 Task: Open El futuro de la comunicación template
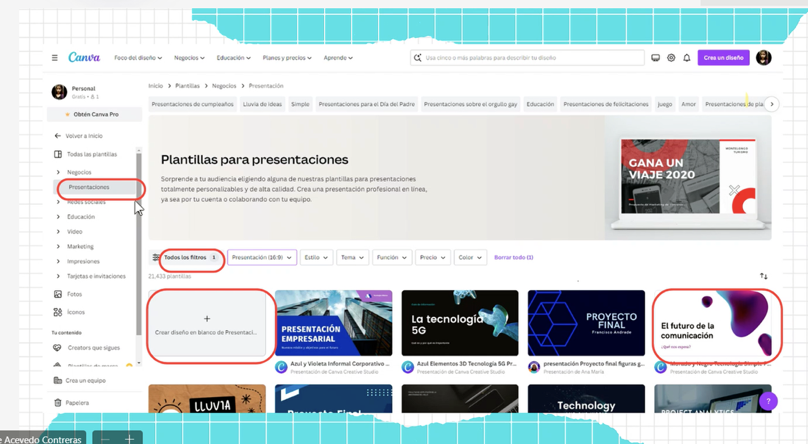(x=713, y=323)
